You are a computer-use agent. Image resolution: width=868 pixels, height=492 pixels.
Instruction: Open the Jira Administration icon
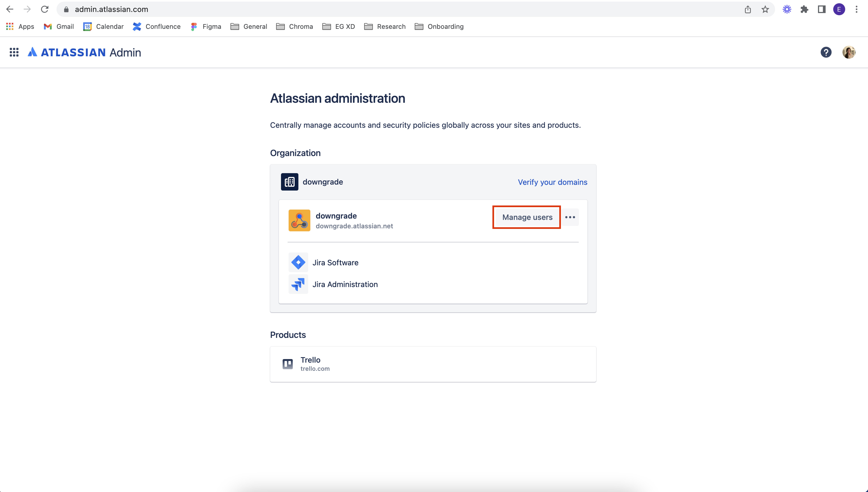click(x=298, y=284)
